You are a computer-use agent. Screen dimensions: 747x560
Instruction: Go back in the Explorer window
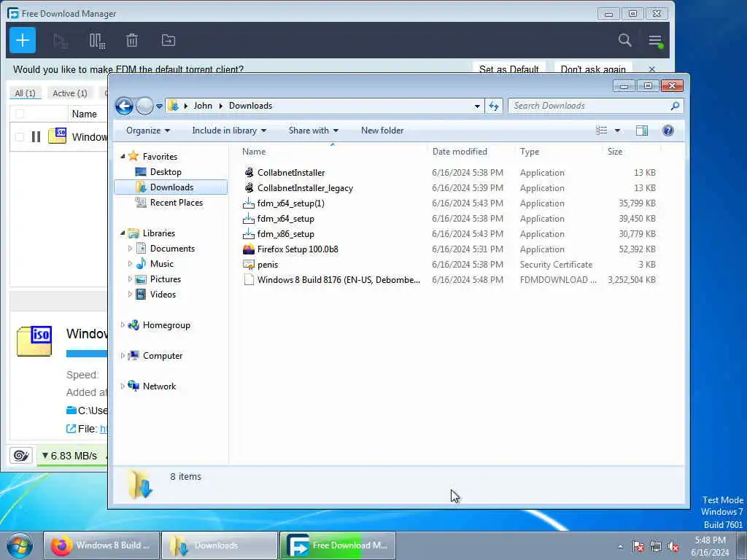124,106
